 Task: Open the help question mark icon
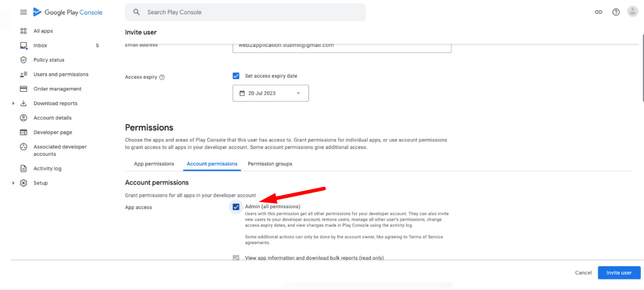[616, 12]
